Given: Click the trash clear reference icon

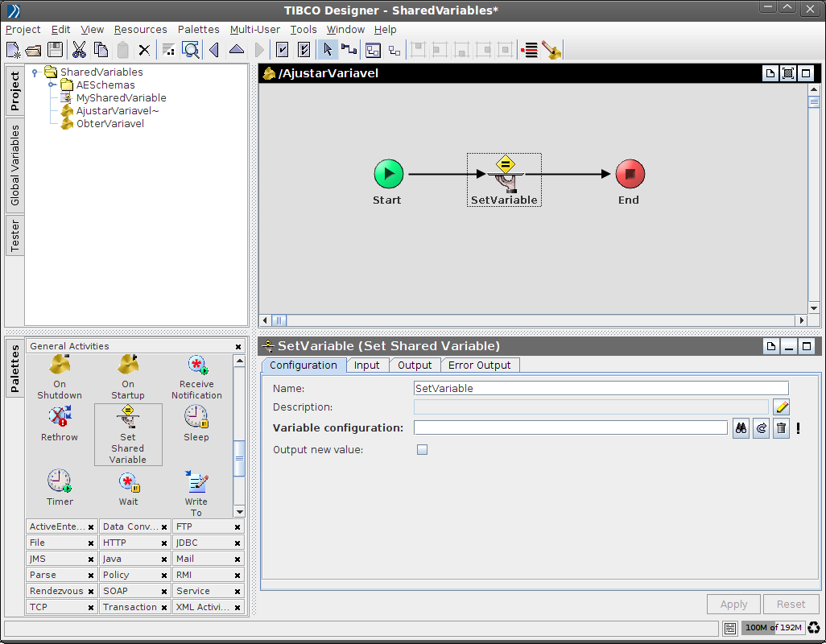Looking at the screenshot, I should (x=781, y=428).
